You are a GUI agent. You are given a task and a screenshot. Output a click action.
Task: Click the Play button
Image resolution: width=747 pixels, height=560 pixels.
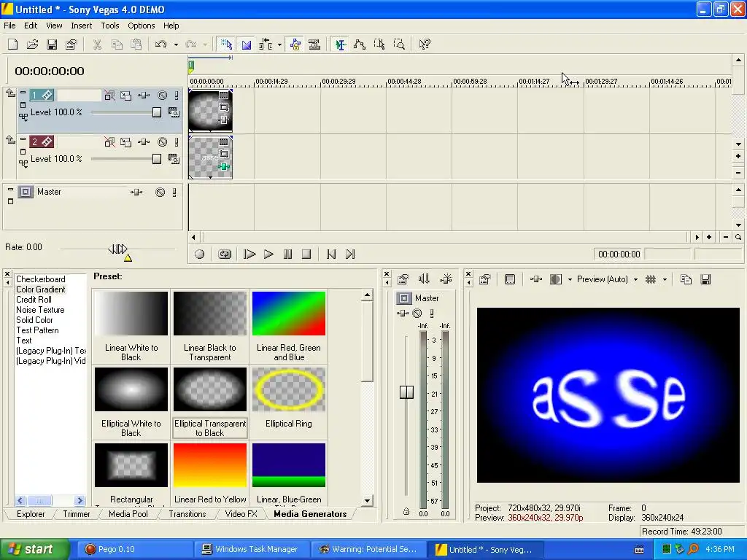tap(268, 254)
